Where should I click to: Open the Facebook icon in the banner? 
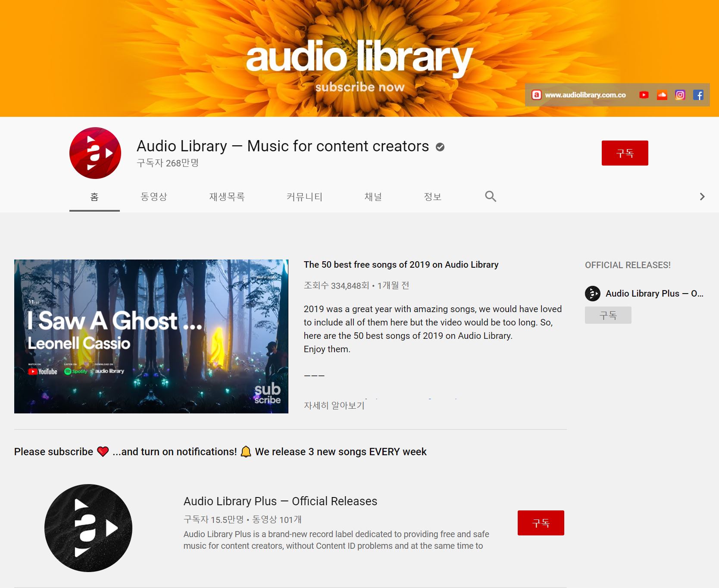[698, 95]
